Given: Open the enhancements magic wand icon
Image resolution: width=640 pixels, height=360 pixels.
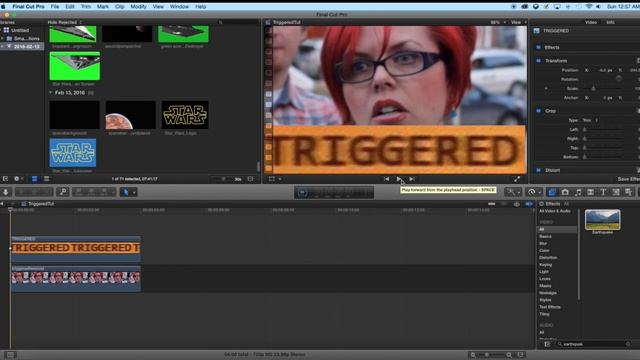Looking at the screenshot, I should point(513,192).
